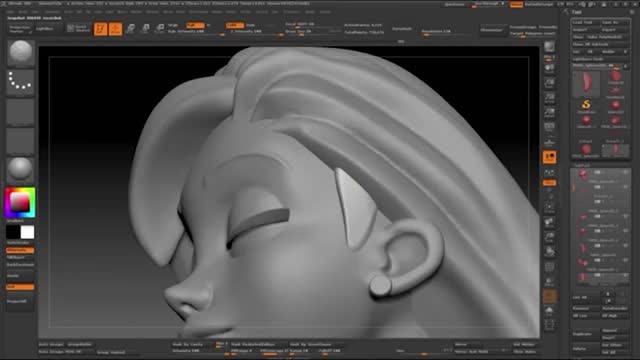Screen dimensions: 640x360
Task: Open the current material sphere selector
Action: 20,169
